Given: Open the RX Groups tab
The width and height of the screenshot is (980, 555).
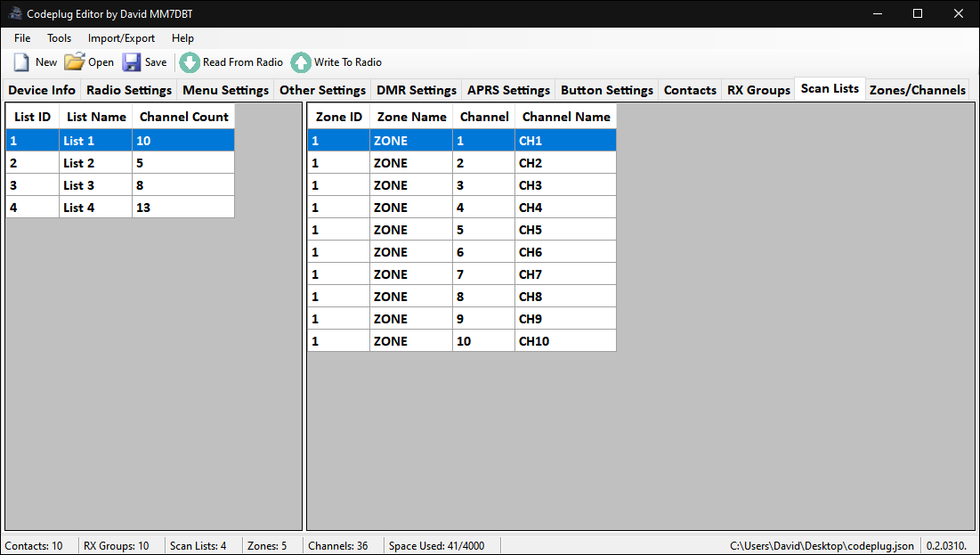Looking at the screenshot, I should (758, 90).
